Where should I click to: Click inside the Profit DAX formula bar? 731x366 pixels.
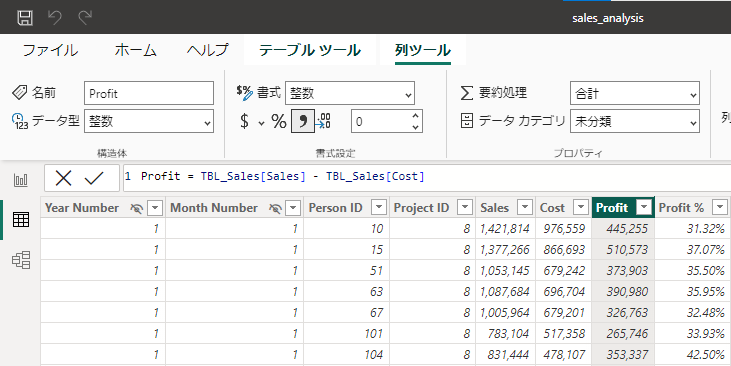pos(427,177)
